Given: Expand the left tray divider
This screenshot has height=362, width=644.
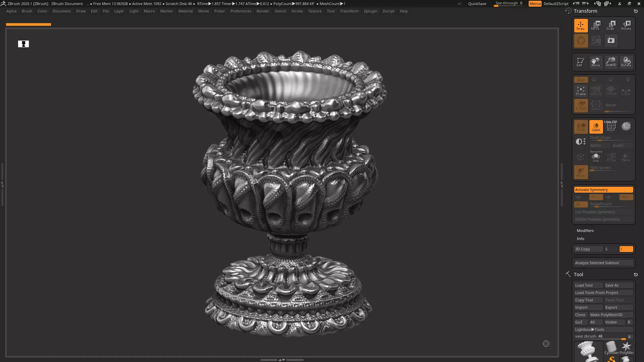Looking at the screenshot, I should [2, 184].
